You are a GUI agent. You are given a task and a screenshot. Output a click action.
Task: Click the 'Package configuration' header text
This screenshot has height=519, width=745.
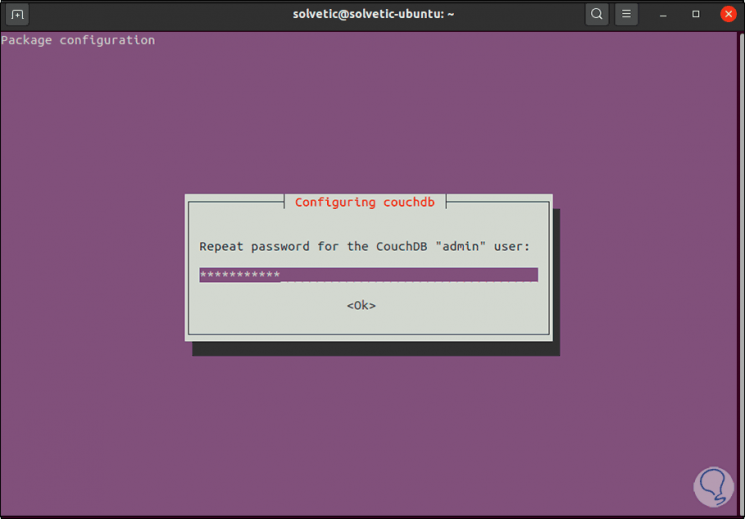pos(78,40)
